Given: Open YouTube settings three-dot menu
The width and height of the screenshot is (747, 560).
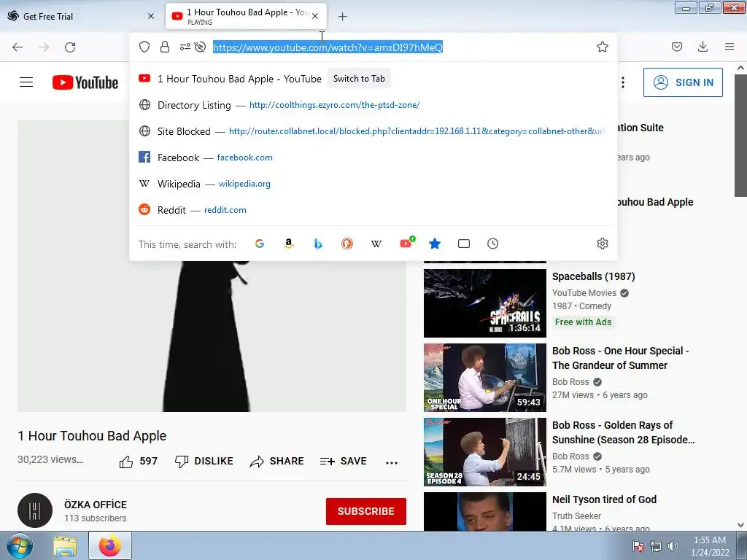Looking at the screenshot, I should [x=623, y=82].
